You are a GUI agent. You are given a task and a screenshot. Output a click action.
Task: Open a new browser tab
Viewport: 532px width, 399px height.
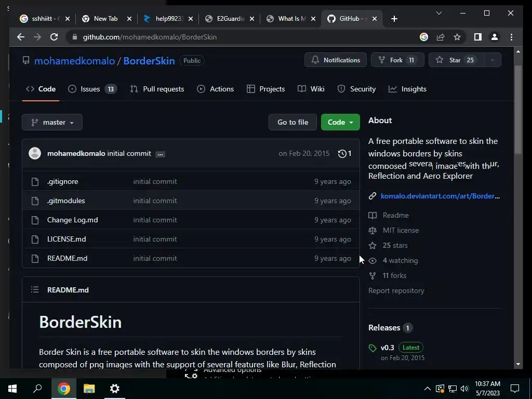click(394, 19)
